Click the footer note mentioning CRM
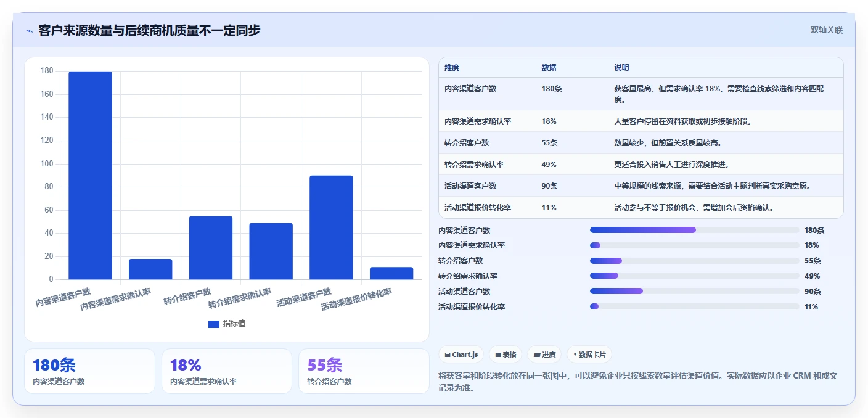The width and height of the screenshot is (868, 418). 637,382
